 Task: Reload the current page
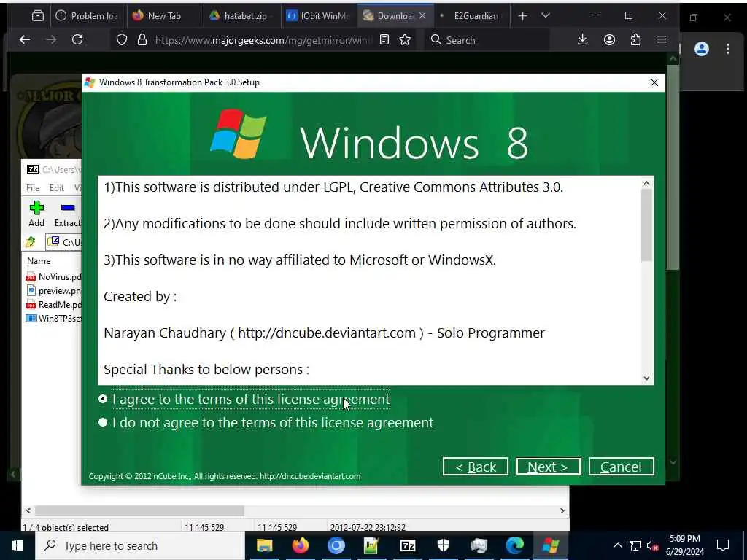pyautogui.click(x=77, y=40)
